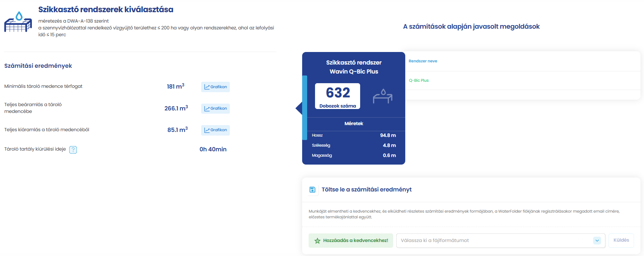Viewport: 644px width, 256px height.
Task: Click the Méretek section header
Action: click(354, 124)
